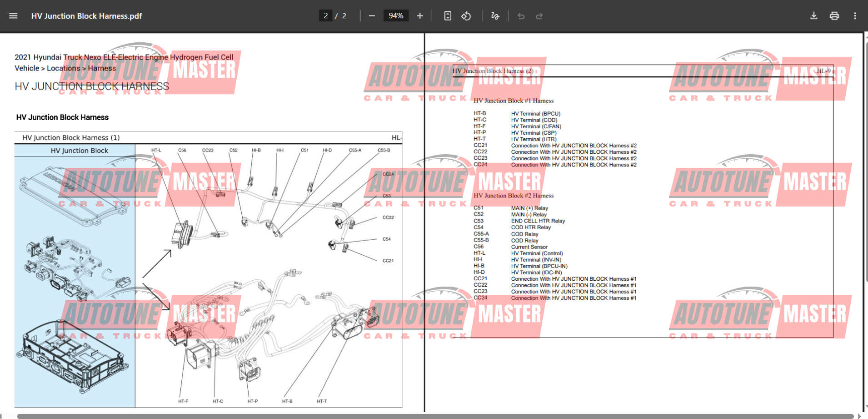868x419 pixels.
Task: Select the HV JUNCTION BLOCK HARNESS heading
Action: pyautogui.click(x=91, y=86)
